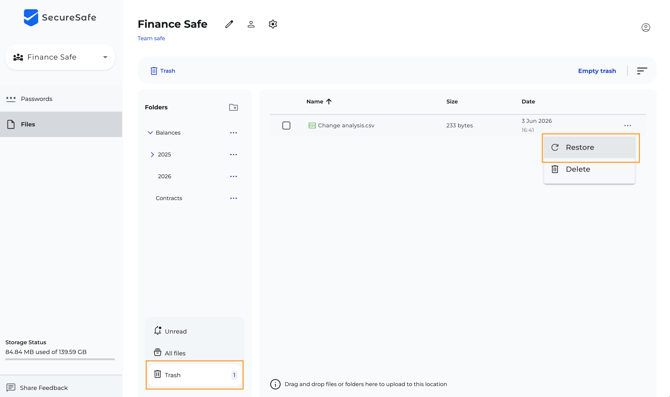Expand the 2025 folder chevron
Viewport: 670px width, 397px height.
coord(152,155)
